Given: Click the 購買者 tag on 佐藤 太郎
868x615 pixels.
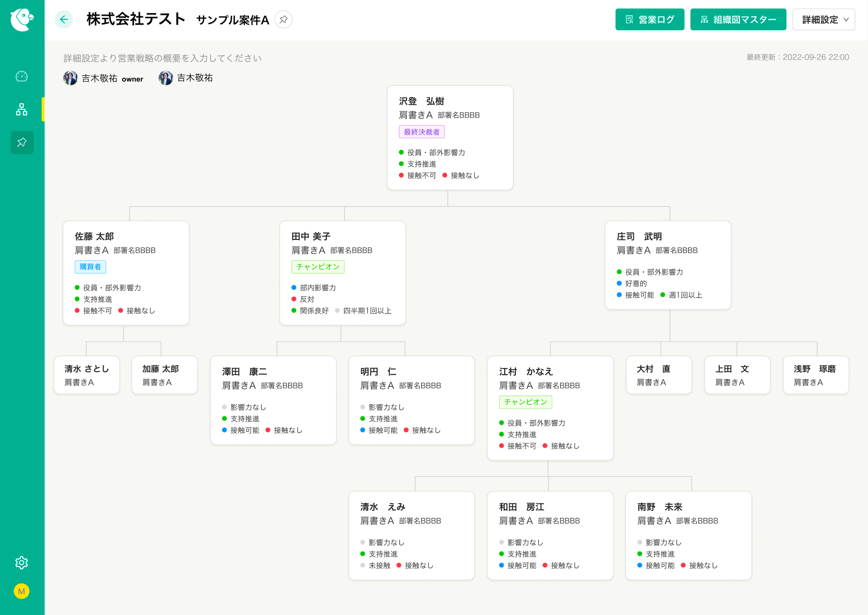Looking at the screenshot, I should (x=90, y=267).
